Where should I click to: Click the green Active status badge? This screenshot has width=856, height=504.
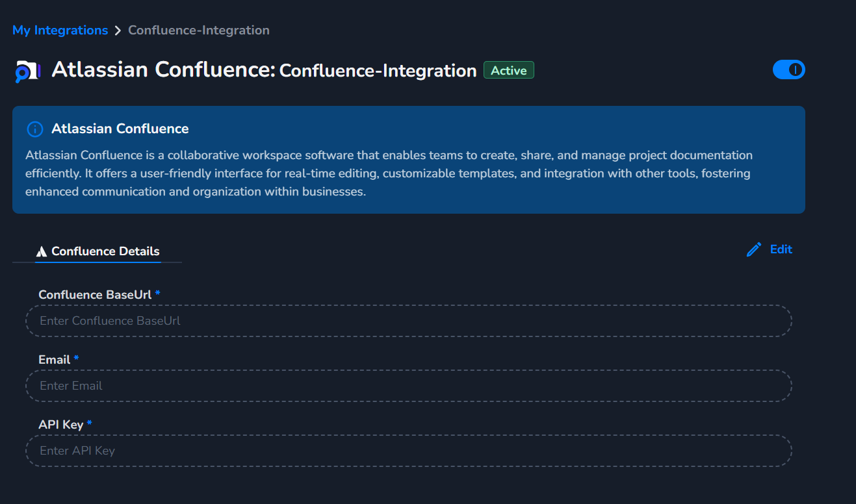click(x=509, y=70)
